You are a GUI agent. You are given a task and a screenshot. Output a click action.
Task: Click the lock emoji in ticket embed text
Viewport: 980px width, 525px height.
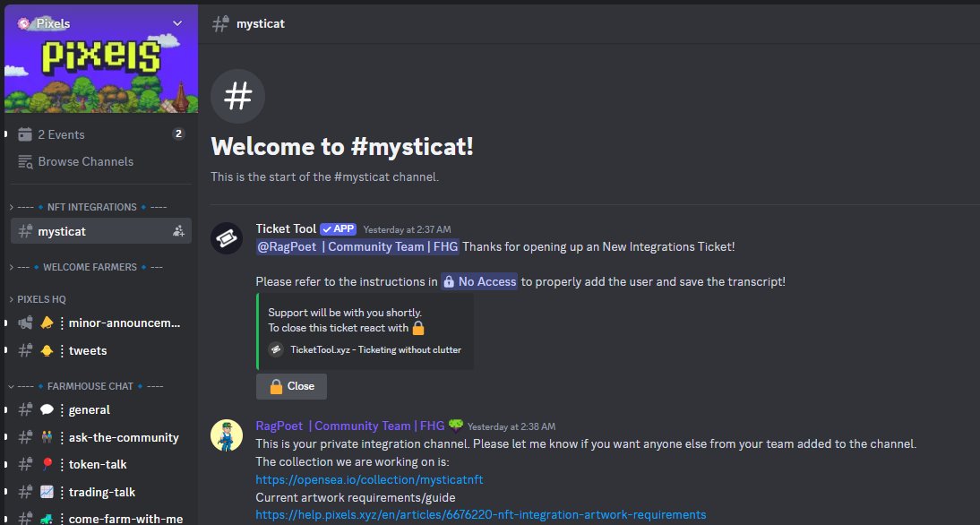point(418,328)
